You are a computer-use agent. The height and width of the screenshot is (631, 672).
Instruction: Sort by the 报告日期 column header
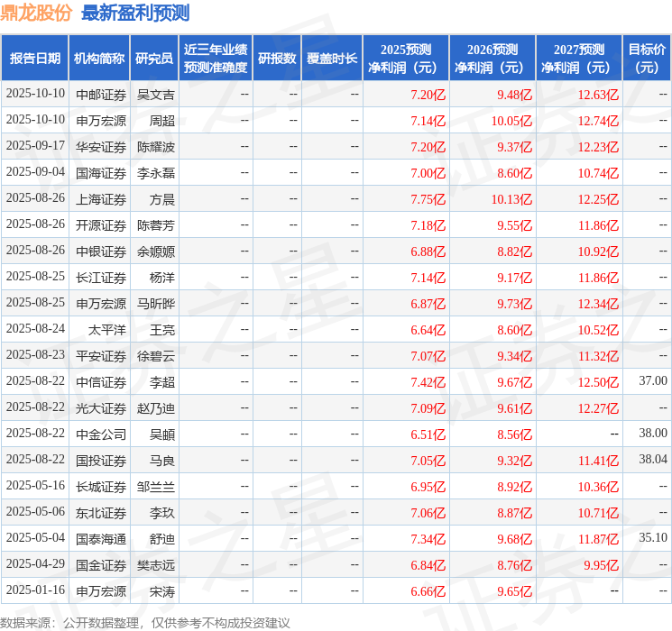pyautogui.click(x=35, y=58)
